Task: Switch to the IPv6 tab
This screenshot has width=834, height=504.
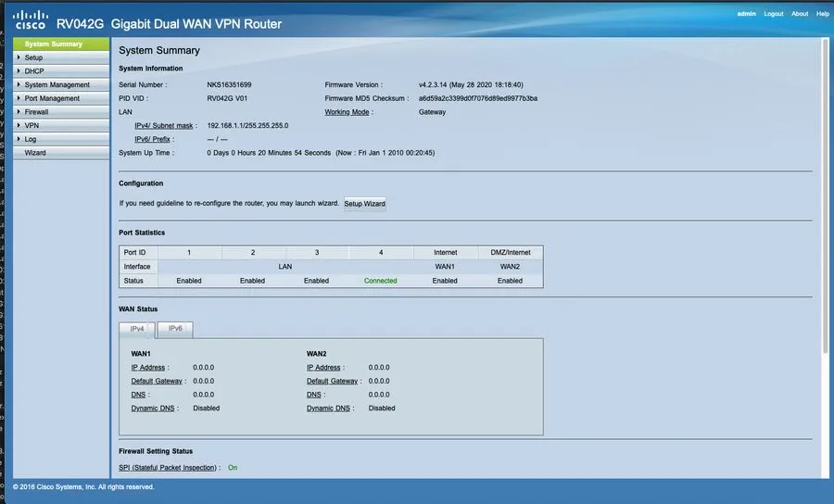Action: click(x=175, y=329)
